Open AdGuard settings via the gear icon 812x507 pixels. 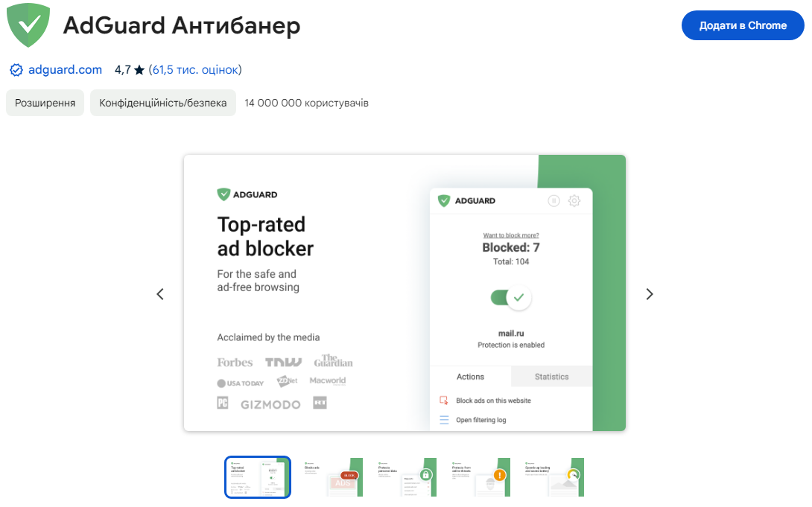574,201
